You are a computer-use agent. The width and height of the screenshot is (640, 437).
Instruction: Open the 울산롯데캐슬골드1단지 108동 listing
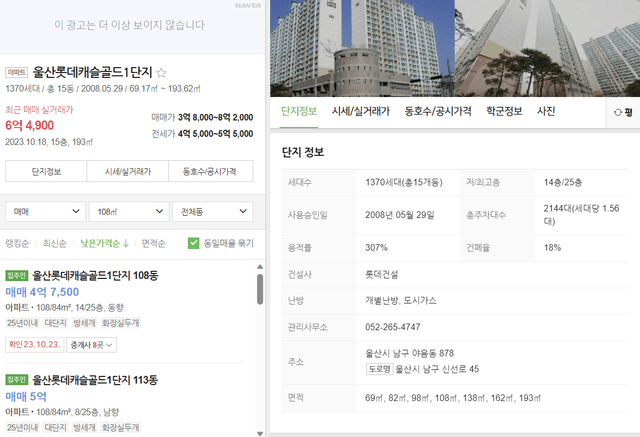[x=95, y=275]
